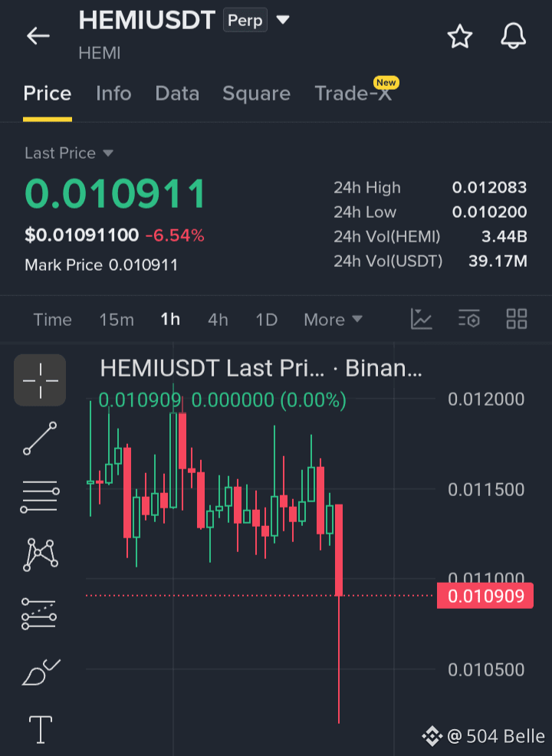Screen dimensions: 552x756
Task: Open price alert bell icon
Action: pyautogui.click(x=513, y=36)
